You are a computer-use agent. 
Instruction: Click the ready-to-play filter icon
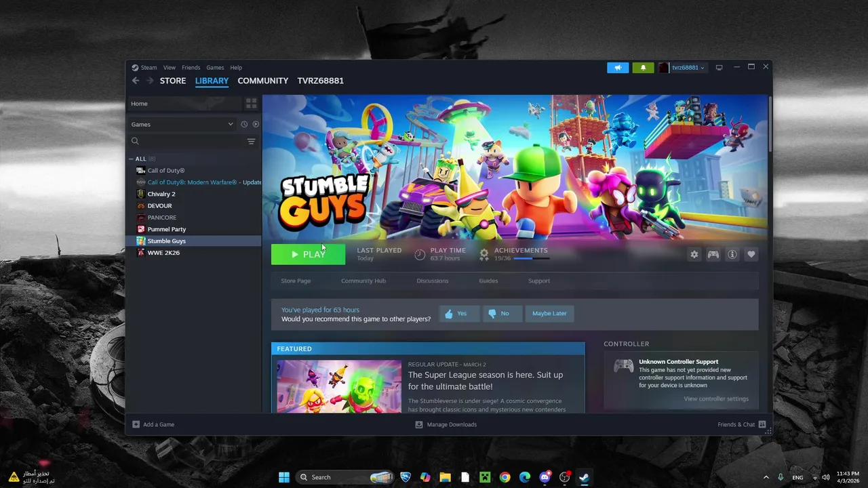[x=256, y=124]
